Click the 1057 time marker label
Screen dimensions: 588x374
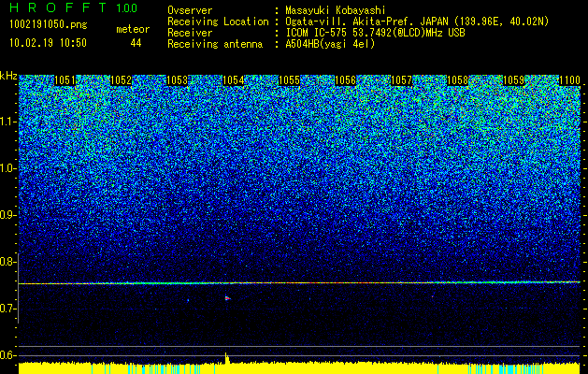402,80
